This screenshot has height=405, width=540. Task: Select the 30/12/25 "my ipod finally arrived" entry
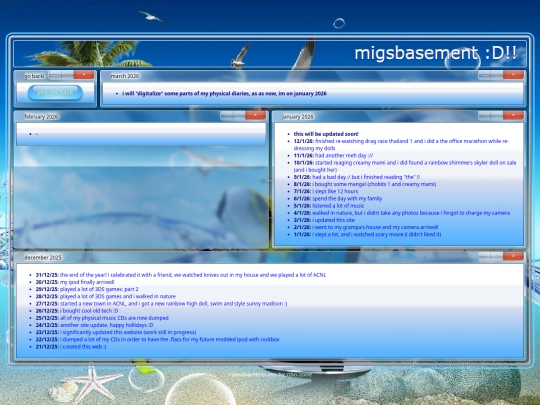(x=75, y=282)
